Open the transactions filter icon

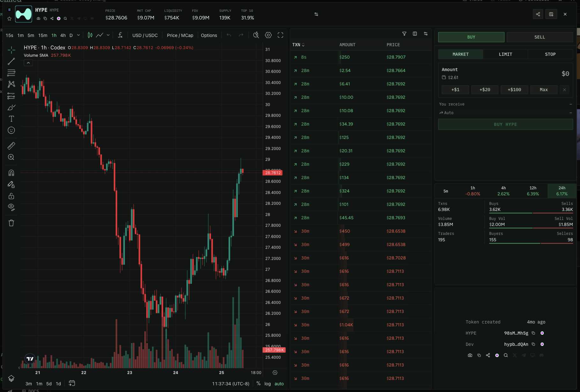coord(404,33)
